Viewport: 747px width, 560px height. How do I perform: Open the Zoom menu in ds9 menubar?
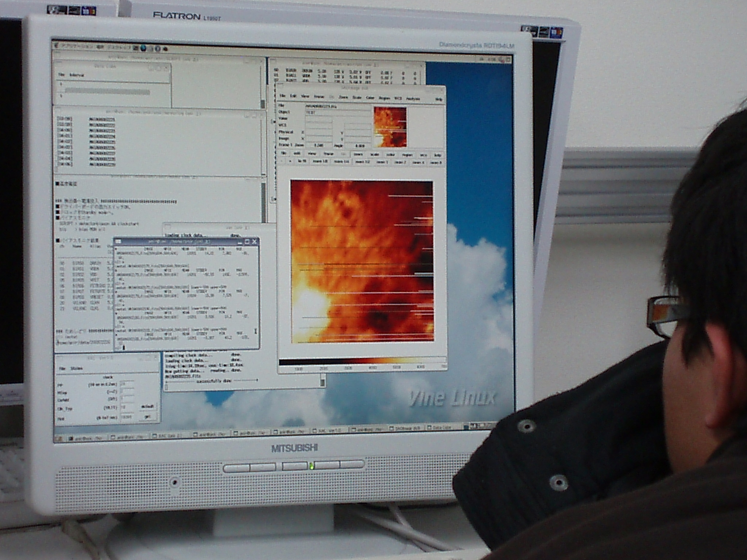click(343, 97)
